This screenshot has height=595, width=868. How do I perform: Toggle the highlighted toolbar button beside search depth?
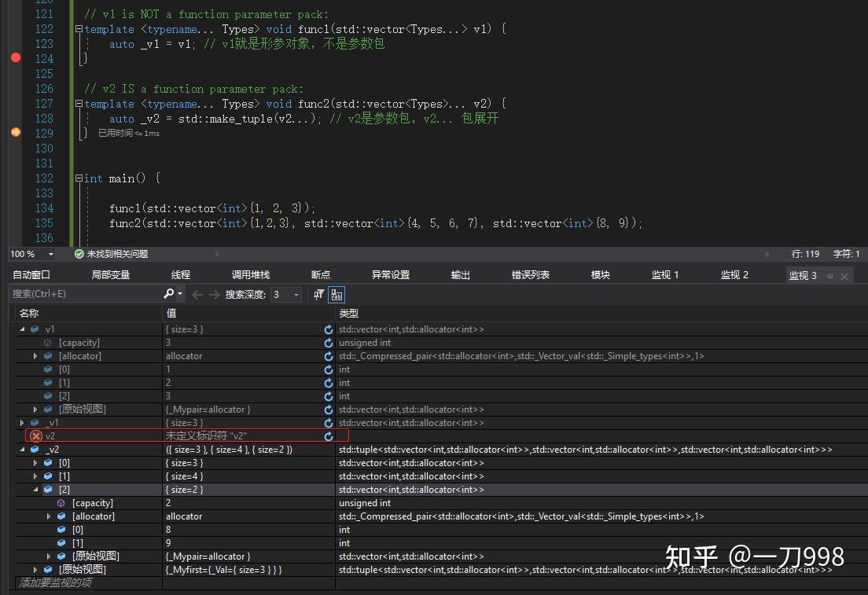337,295
